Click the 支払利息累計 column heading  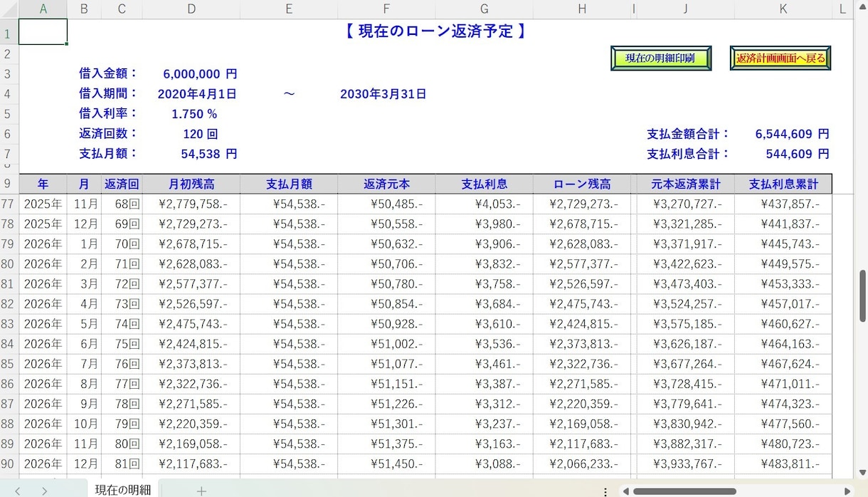783,184
